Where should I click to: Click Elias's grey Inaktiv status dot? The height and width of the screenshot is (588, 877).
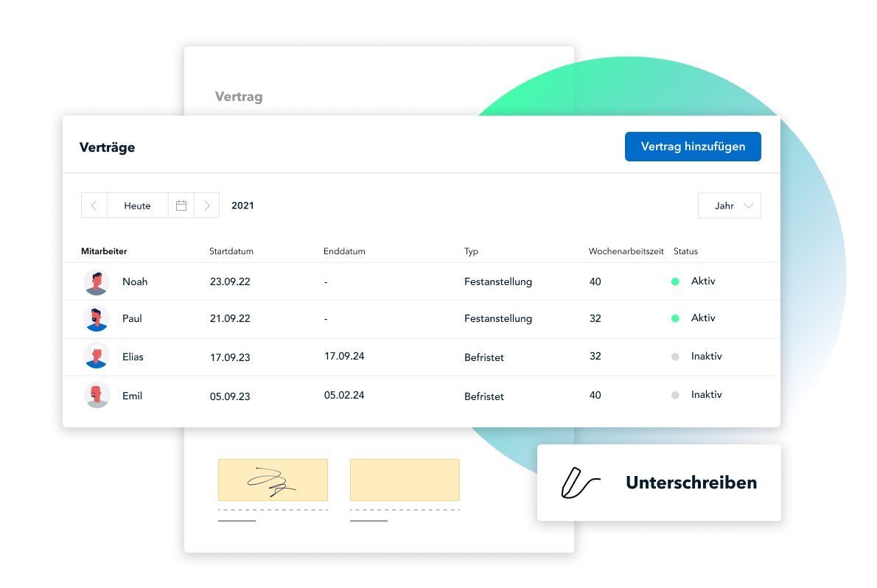pyautogui.click(x=675, y=357)
